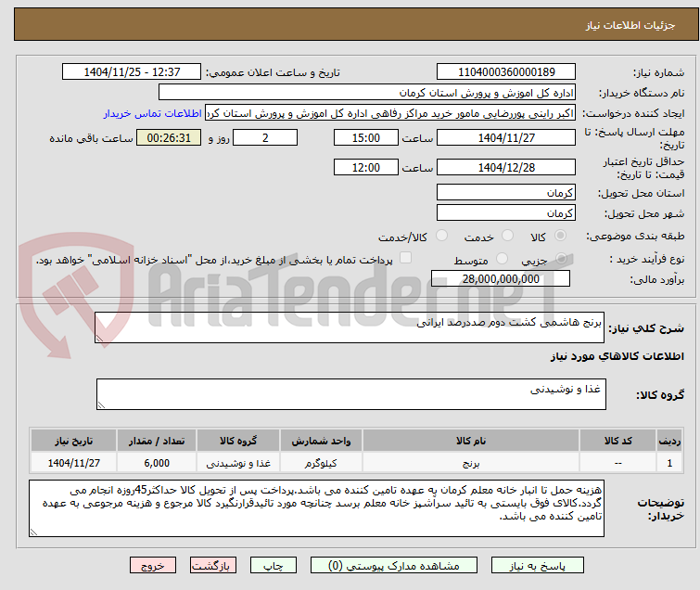Click the price validity date 1404/12/28 field
Viewport: 700px width, 590px height.
[x=506, y=167]
